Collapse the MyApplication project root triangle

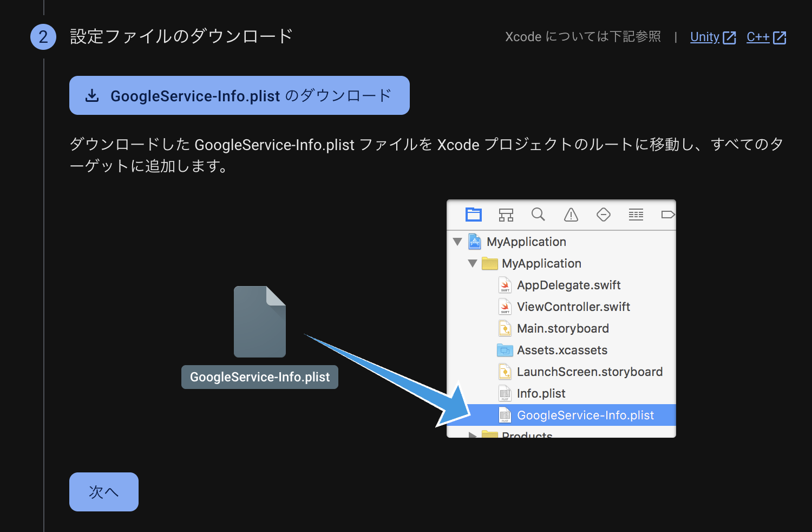coord(457,242)
